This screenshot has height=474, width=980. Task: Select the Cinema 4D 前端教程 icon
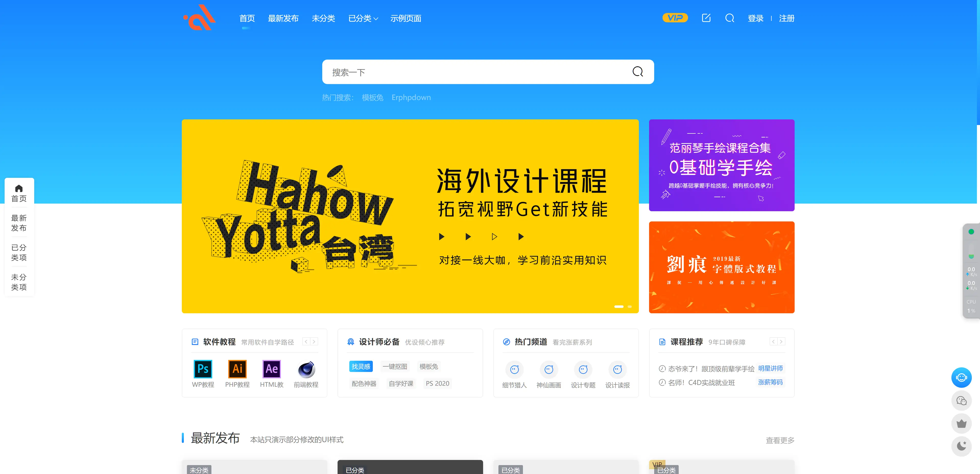click(306, 369)
